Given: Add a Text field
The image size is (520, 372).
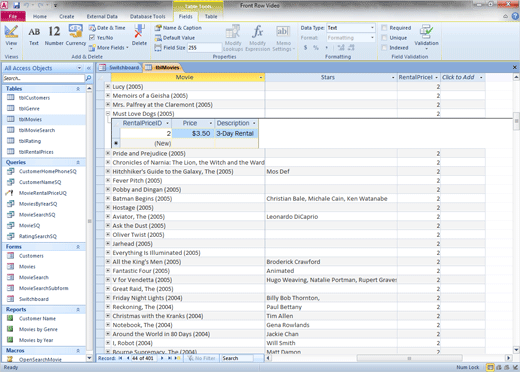Looking at the screenshot, I should (x=34, y=36).
